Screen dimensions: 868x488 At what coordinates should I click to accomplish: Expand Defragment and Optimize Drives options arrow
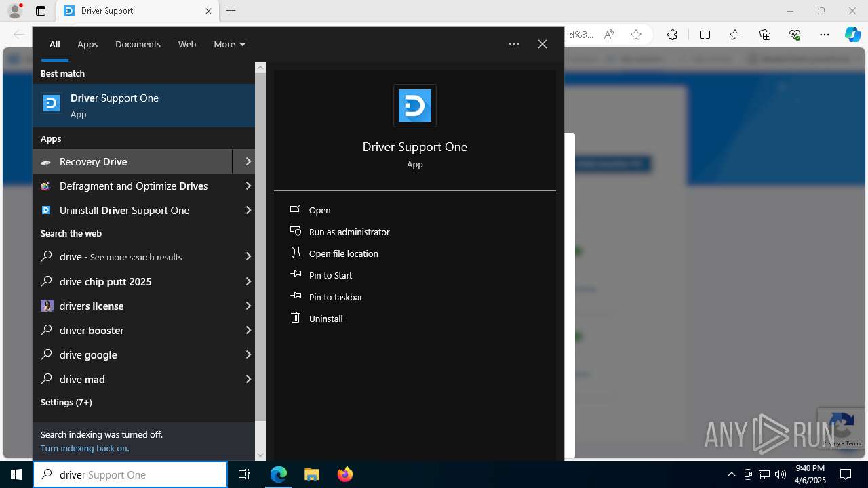[248, 186]
